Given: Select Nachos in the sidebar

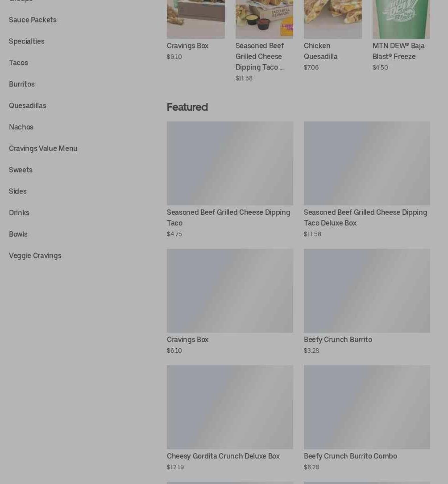Looking at the screenshot, I should click(21, 127).
